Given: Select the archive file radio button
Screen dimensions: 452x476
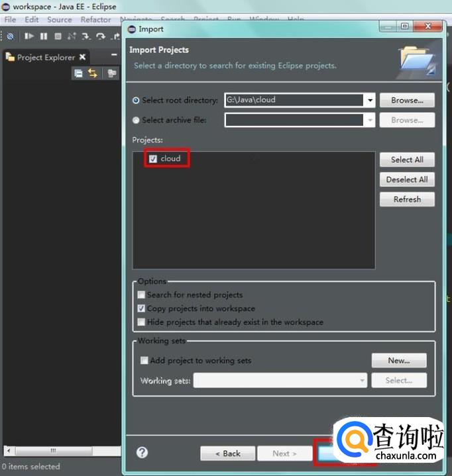Looking at the screenshot, I should coord(136,120).
